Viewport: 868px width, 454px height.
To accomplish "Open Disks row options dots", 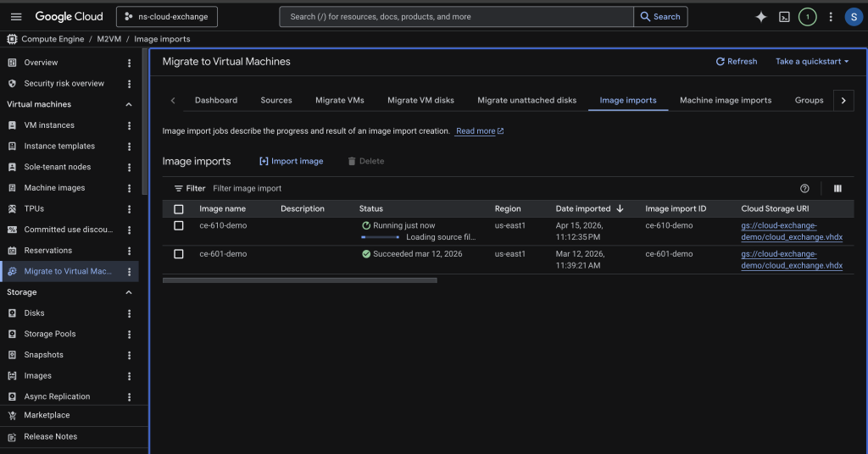I will [x=129, y=313].
